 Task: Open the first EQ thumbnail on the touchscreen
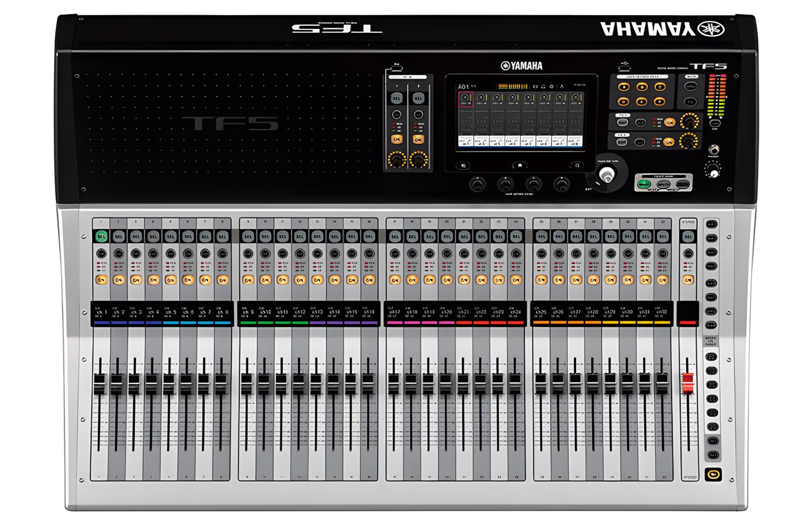coord(466,141)
